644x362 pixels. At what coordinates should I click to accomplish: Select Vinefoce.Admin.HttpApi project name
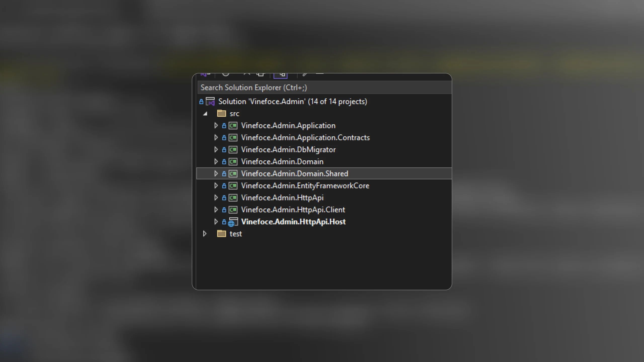coord(282,198)
